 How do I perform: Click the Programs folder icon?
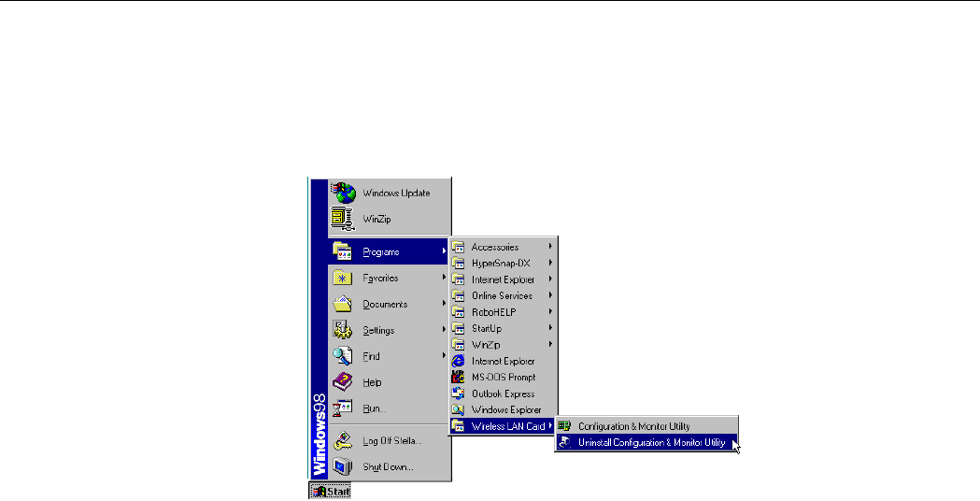pos(343,251)
